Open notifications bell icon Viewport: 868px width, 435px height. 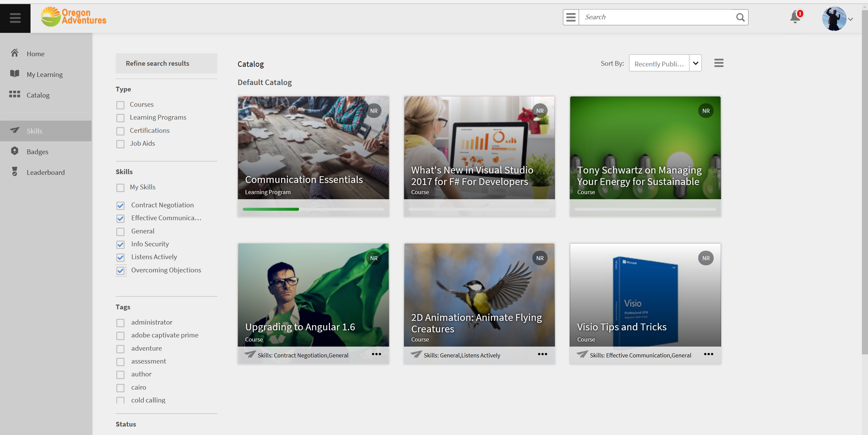tap(795, 17)
